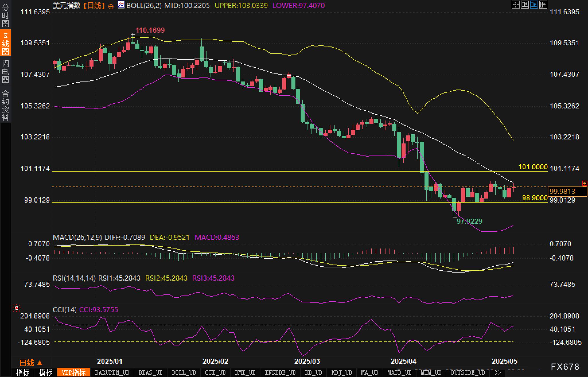The width and height of the screenshot is (588, 377).
Task: Select the K线图 sidebar tab
Action: click(x=5, y=43)
